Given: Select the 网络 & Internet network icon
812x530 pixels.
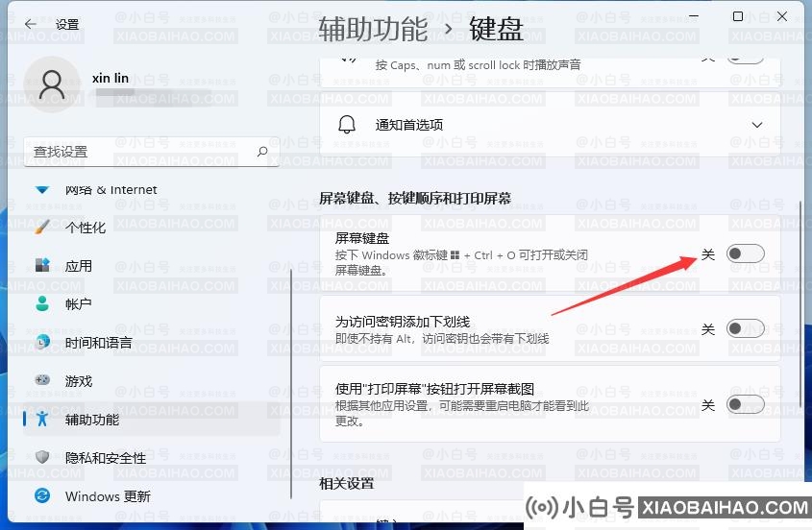Looking at the screenshot, I should pyautogui.click(x=42, y=189).
